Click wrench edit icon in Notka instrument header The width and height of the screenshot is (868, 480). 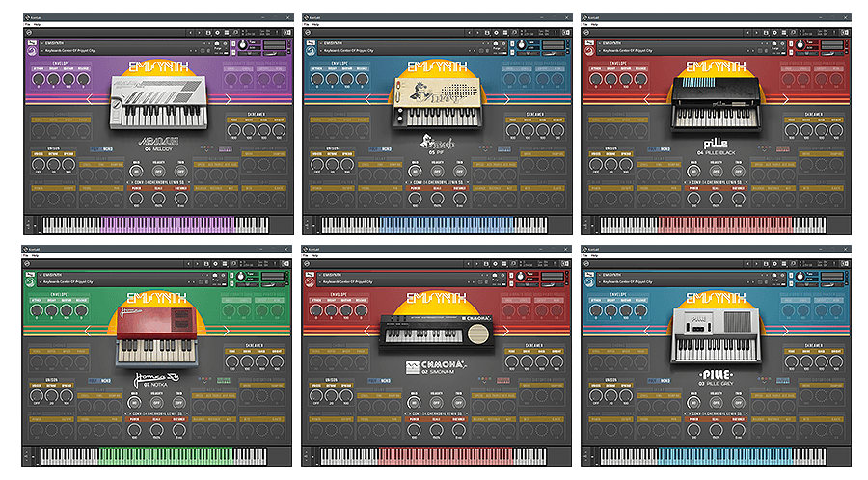coord(31,274)
